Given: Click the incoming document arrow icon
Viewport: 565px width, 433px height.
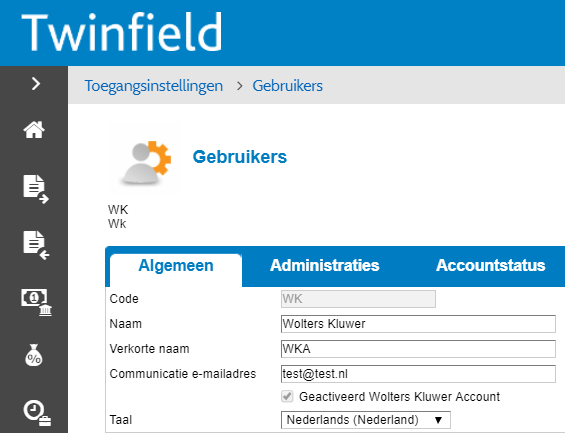Looking at the screenshot, I should [36, 245].
